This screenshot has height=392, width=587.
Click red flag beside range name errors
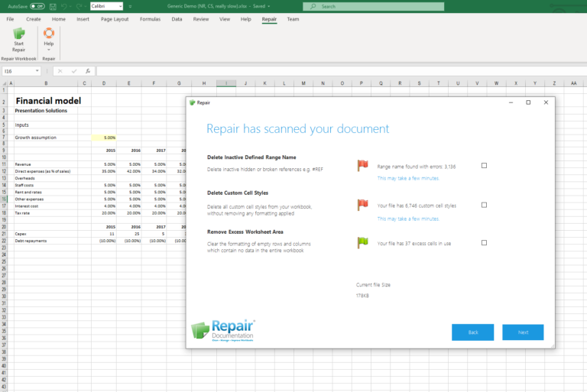click(x=362, y=166)
